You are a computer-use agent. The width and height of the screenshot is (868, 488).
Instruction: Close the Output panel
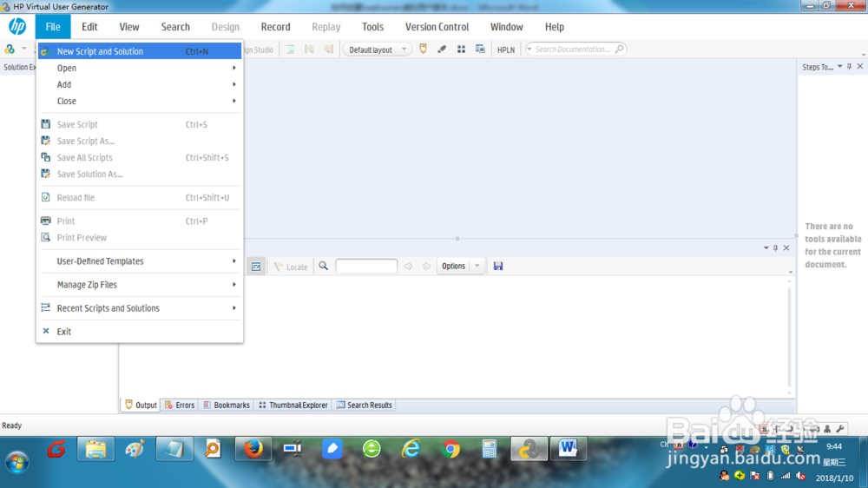tap(786, 247)
